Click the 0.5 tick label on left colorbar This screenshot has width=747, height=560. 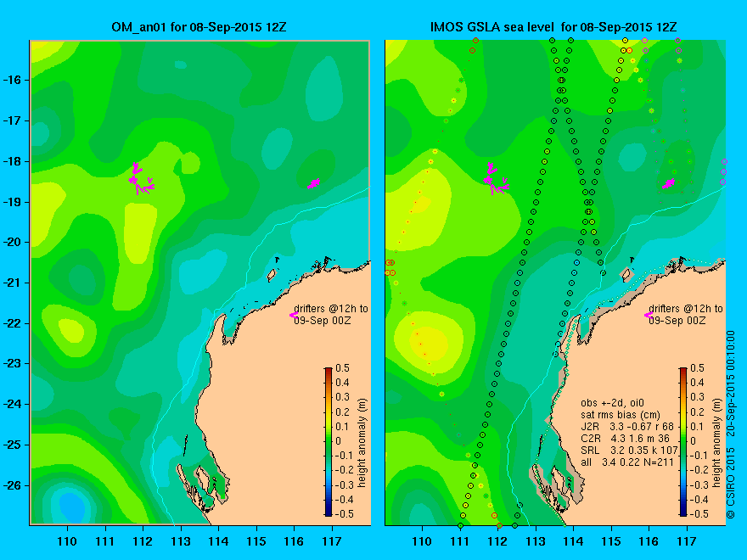pyautogui.click(x=343, y=368)
